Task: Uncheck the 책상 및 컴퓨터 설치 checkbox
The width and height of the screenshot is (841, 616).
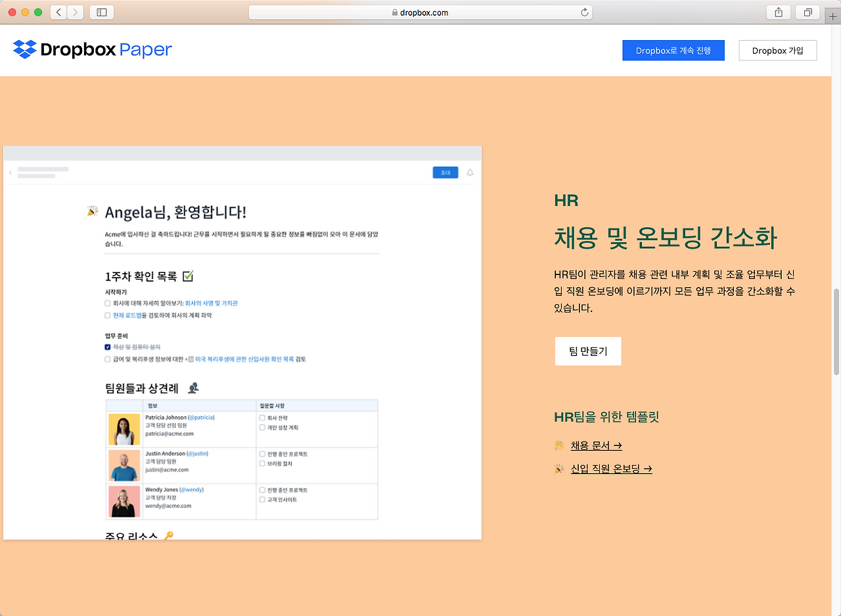Action: [108, 347]
